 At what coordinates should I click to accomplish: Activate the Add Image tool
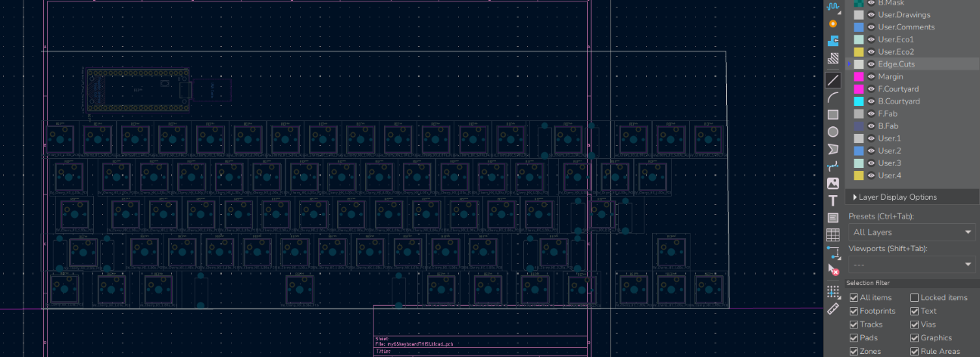[833, 183]
